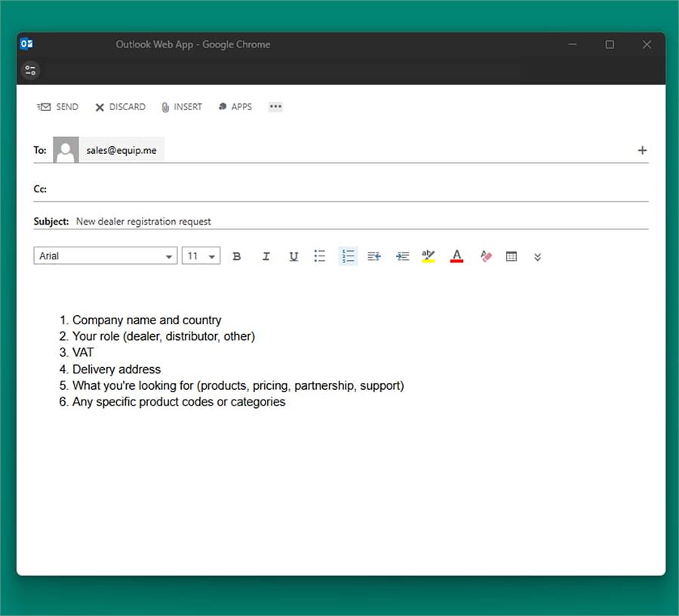Maximize the Outlook Web App window
The height and width of the screenshot is (616, 679).
(610, 44)
